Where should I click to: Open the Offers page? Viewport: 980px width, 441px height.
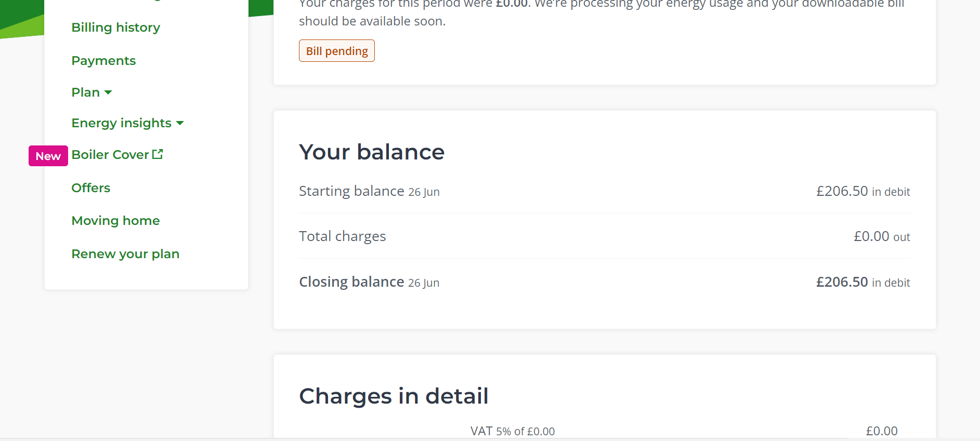coord(91,188)
